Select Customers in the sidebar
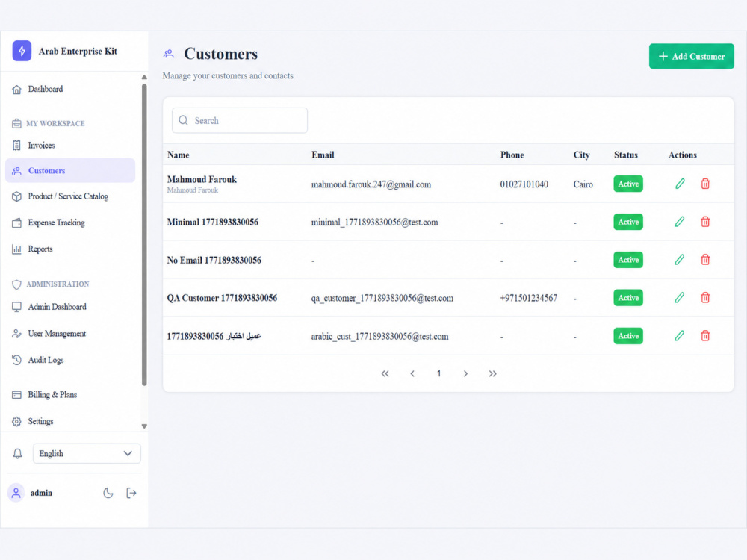The image size is (747, 560). pyautogui.click(x=70, y=170)
